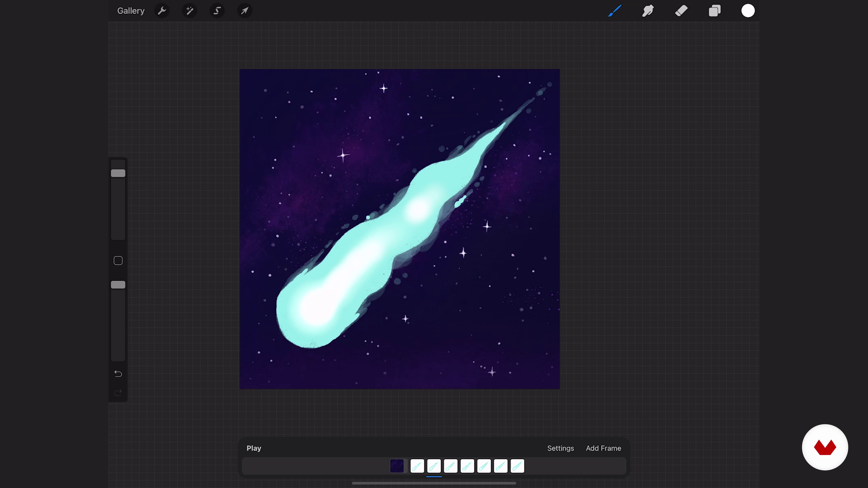Image resolution: width=868 pixels, height=488 pixels.
Task: Open Animation Assist Settings
Action: 560,448
